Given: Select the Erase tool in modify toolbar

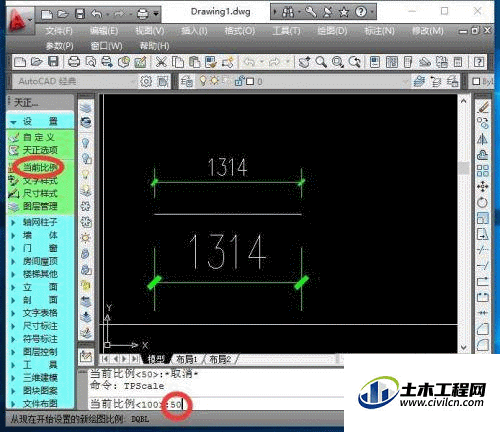Looking at the screenshot, I should click(482, 108).
